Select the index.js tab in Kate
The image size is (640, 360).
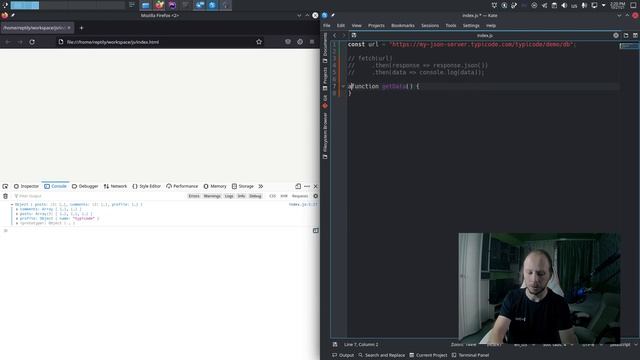pos(484,36)
